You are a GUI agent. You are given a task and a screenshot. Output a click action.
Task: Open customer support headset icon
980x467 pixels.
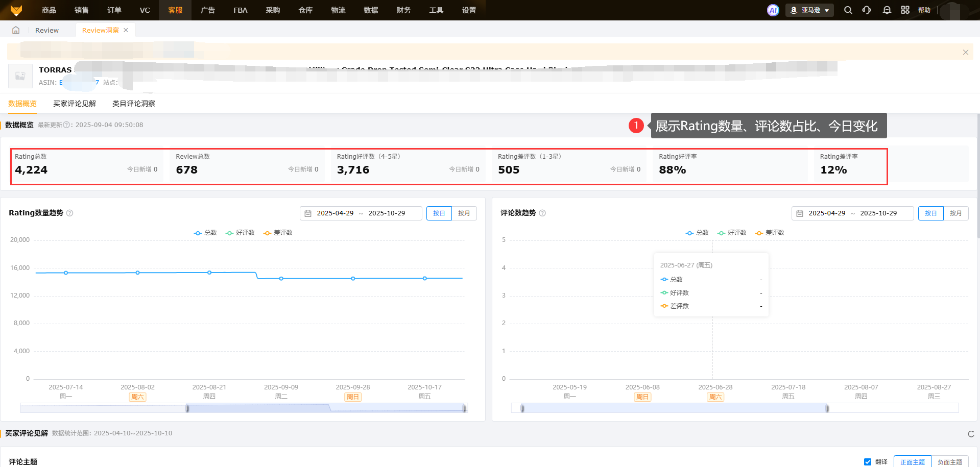[867, 10]
